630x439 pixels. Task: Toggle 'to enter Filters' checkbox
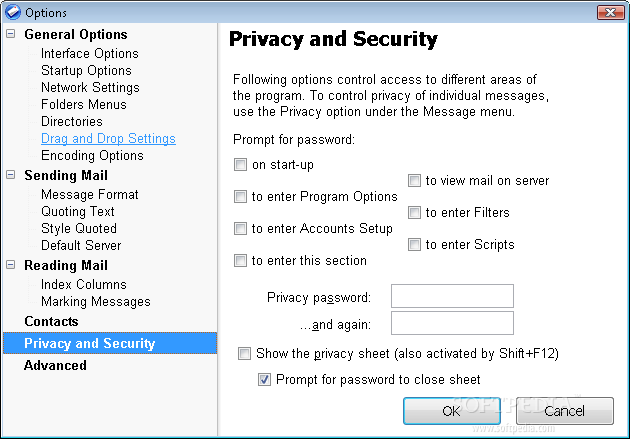(x=414, y=213)
